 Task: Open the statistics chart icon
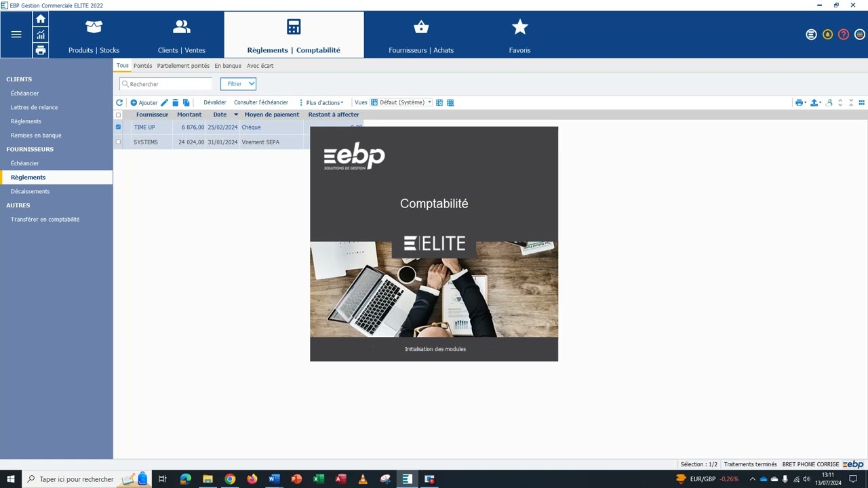click(x=41, y=35)
